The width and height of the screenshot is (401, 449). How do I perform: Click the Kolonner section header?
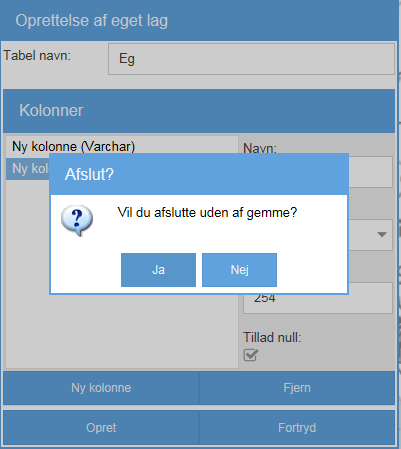(199, 111)
